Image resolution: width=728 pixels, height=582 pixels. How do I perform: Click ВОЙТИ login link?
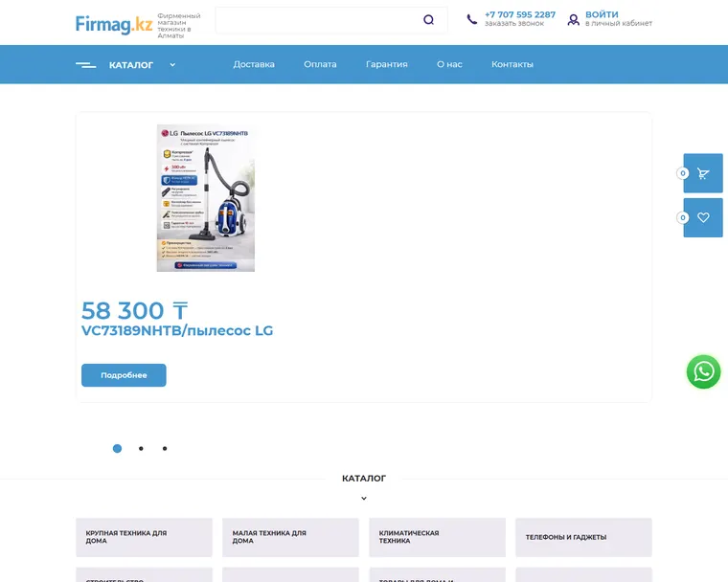602,14
